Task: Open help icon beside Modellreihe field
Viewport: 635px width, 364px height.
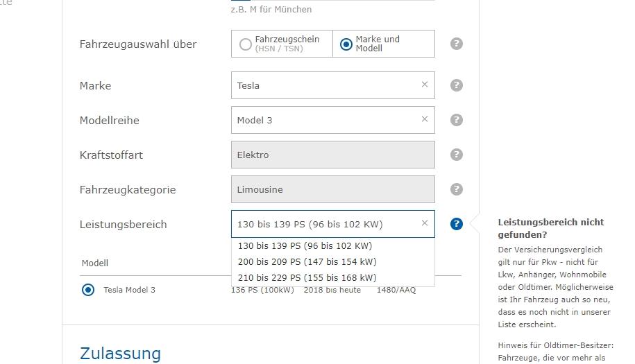Action: pos(457,120)
